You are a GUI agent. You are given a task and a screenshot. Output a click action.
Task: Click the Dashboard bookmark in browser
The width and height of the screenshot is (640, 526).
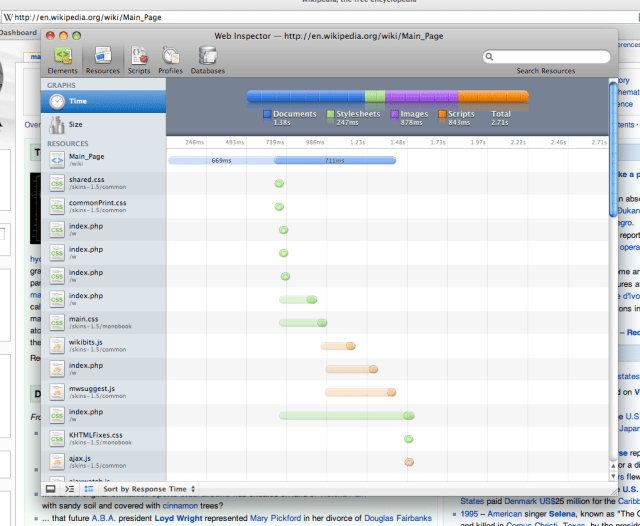click(x=18, y=33)
